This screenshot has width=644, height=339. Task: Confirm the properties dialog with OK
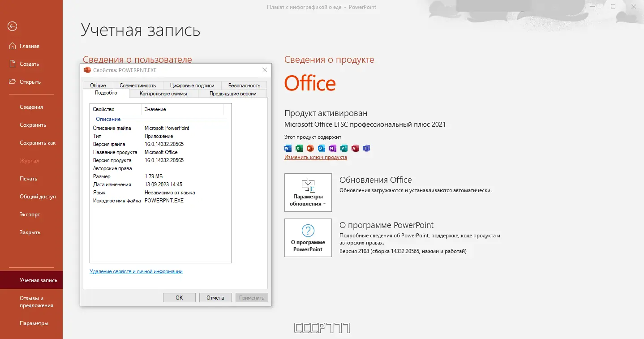click(x=179, y=297)
